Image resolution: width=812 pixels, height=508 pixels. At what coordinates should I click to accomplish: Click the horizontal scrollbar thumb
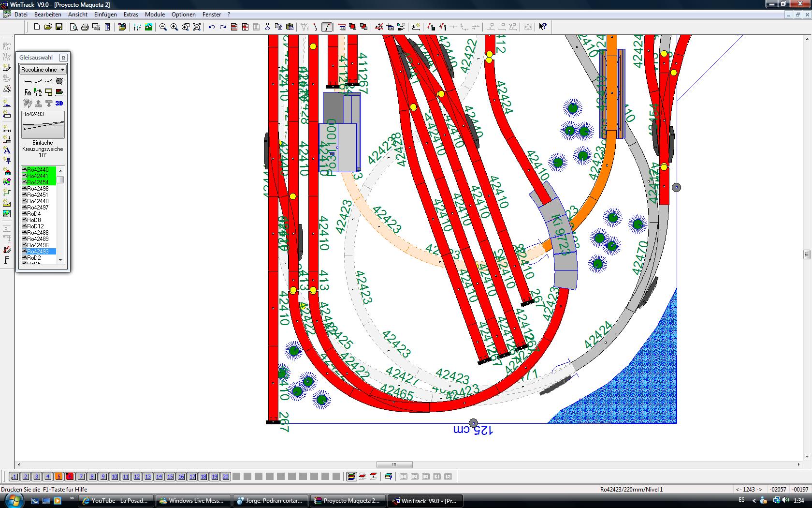pos(394,464)
